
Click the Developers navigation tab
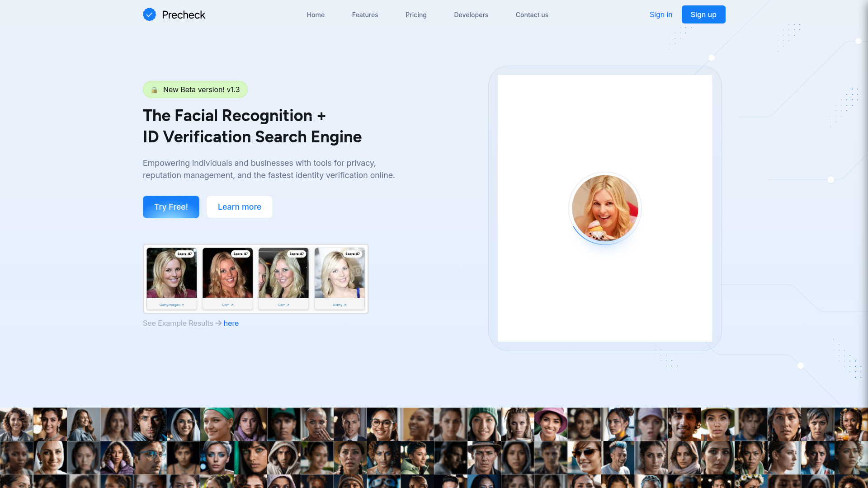471,14
